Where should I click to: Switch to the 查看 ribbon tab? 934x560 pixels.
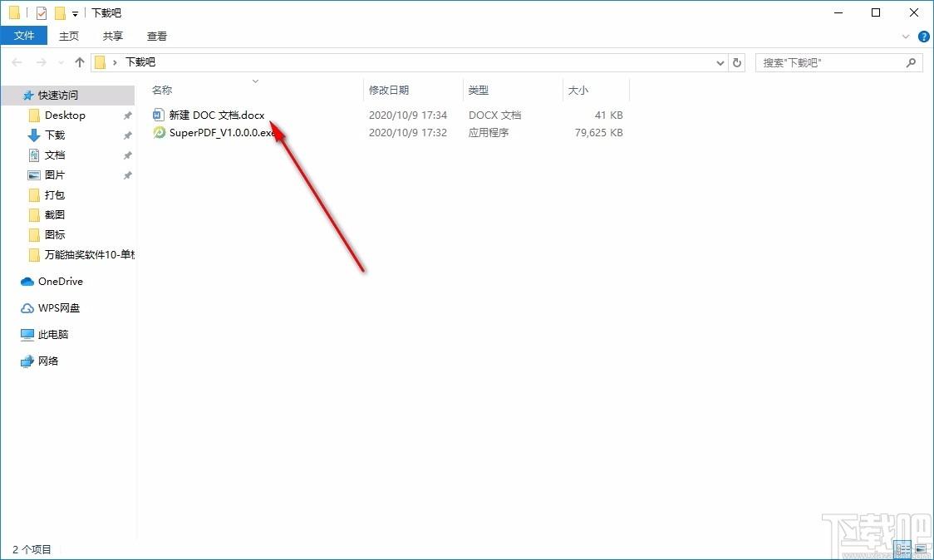(157, 36)
